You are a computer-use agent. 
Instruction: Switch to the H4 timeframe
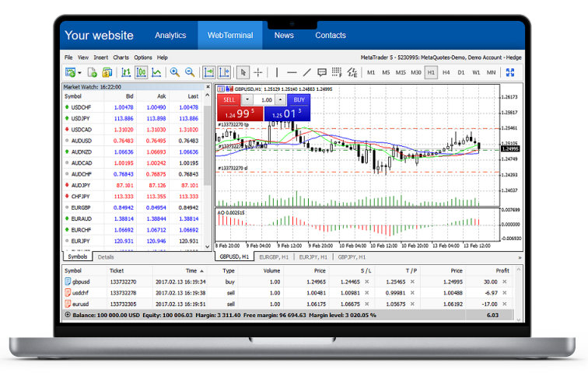(x=446, y=73)
